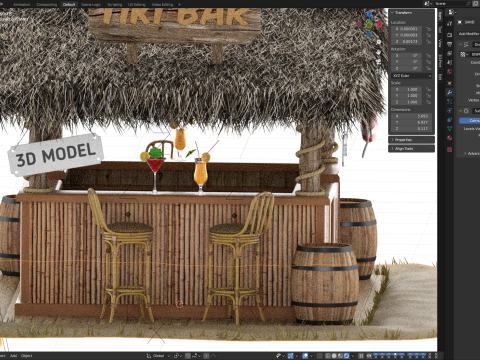The height and width of the screenshot is (360, 480).
Task: Open the Particles properties tab icon
Action: (449, 101)
